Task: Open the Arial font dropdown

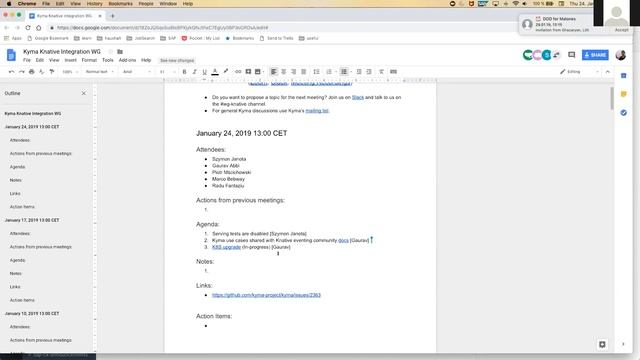Action: (137, 72)
